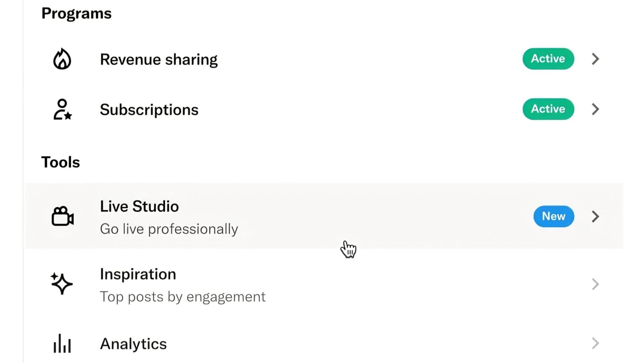Click the Active badge for Subscriptions
The width and height of the screenshot is (644, 363).
coord(548,109)
